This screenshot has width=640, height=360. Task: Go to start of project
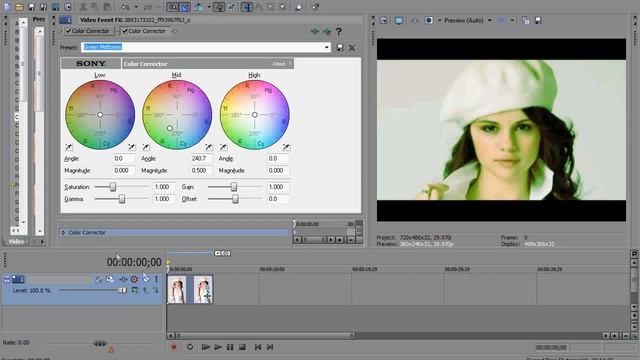coord(258,347)
